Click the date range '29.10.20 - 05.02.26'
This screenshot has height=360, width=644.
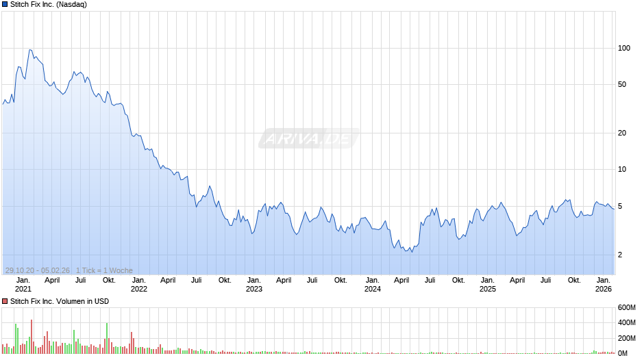coord(38,270)
